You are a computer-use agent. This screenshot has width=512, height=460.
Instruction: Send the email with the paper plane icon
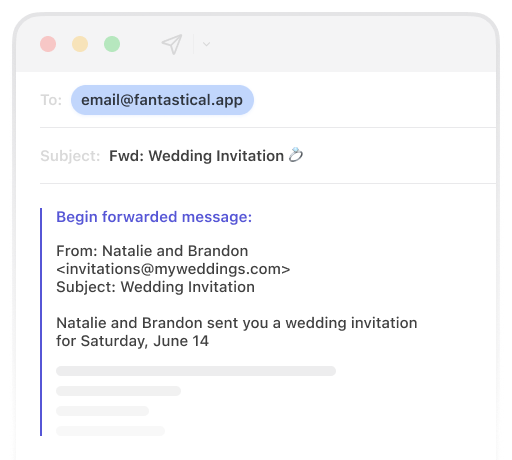(x=172, y=44)
